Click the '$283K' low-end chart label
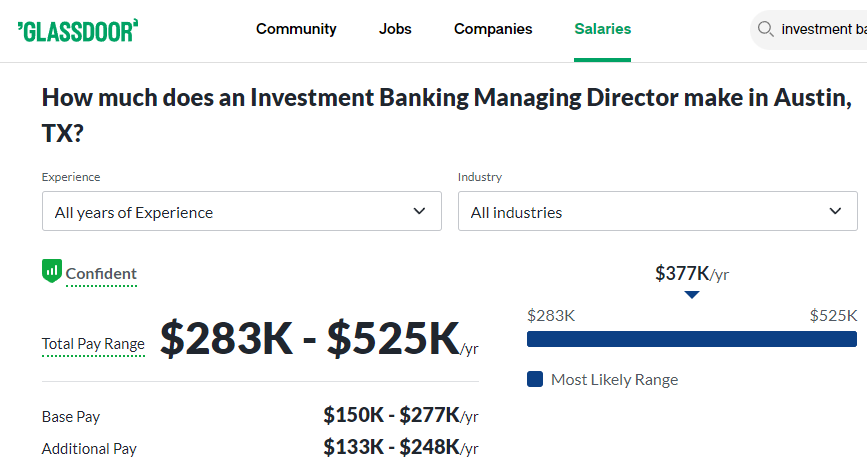Viewport: 867px width, 465px height. point(551,316)
